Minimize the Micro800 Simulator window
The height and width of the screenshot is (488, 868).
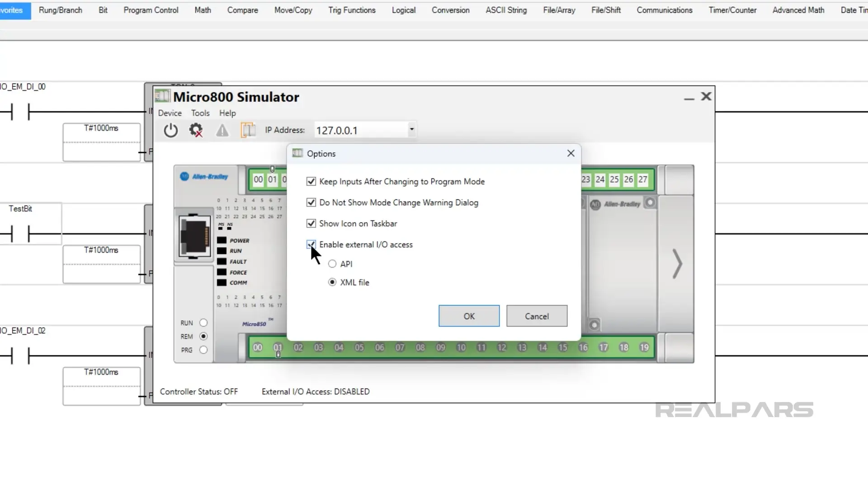coord(689,98)
